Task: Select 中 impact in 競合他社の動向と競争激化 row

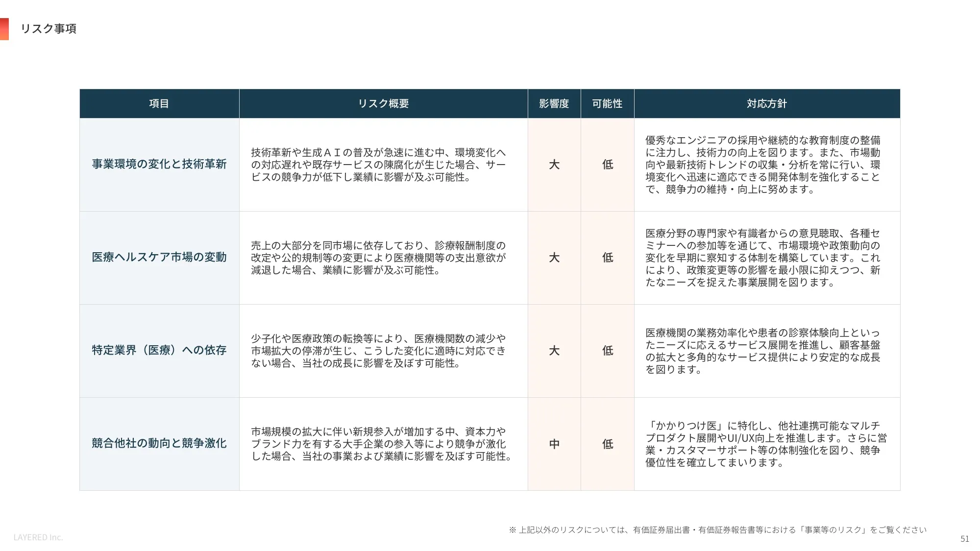Action: [x=554, y=444]
